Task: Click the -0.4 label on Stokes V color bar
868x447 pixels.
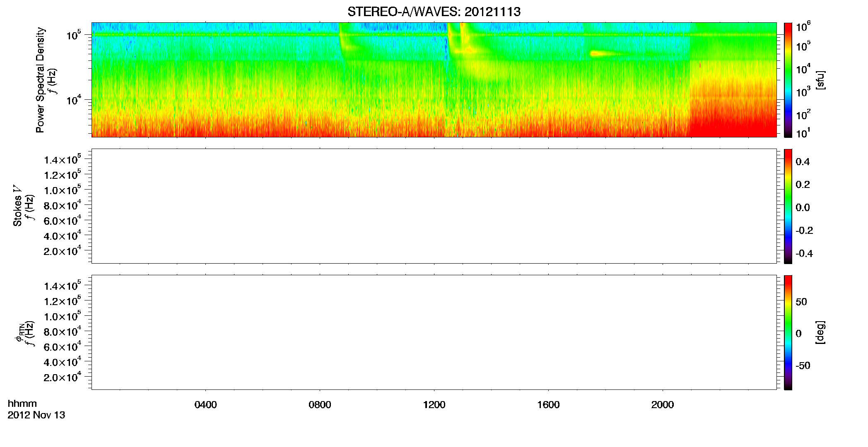Action: (804, 253)
